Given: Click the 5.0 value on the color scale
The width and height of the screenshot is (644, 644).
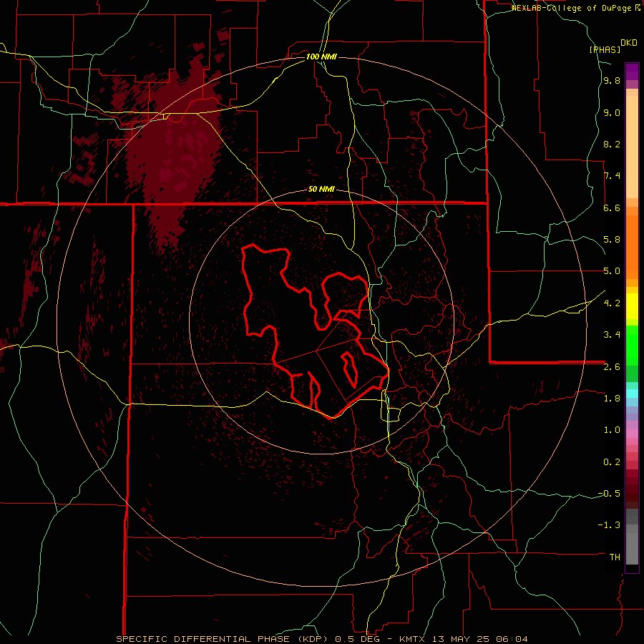Looking at the screenshot, I should 612,271.
